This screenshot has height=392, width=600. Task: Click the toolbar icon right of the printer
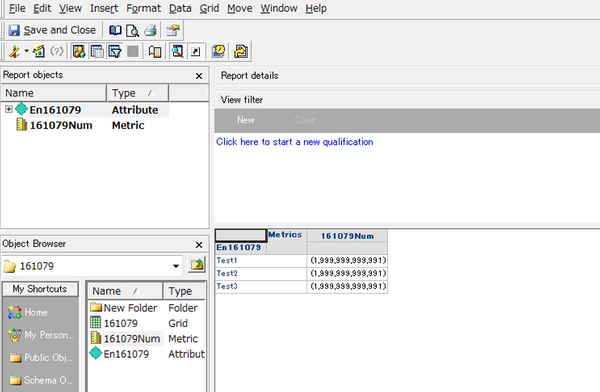point(173,30)
